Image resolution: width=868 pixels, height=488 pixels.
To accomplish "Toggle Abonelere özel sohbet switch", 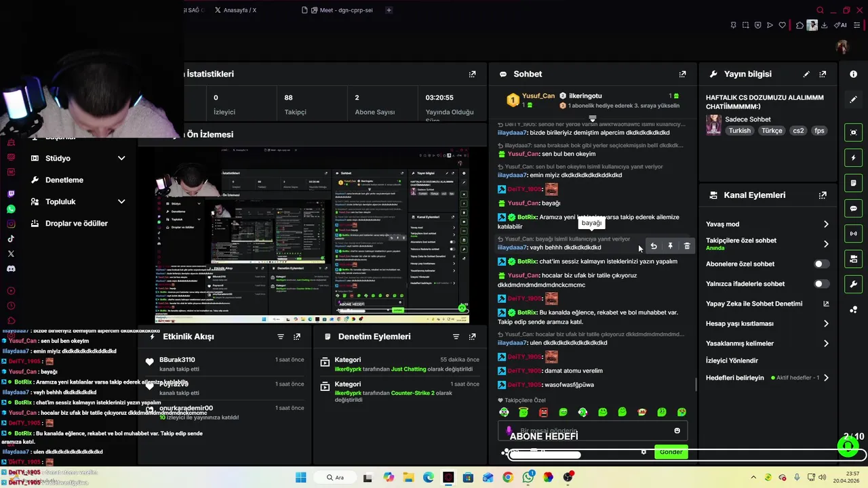I will tap(821, 264).
